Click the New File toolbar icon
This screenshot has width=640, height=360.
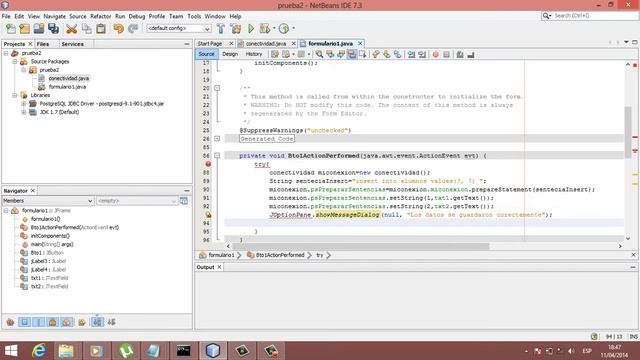coord(11,29)
